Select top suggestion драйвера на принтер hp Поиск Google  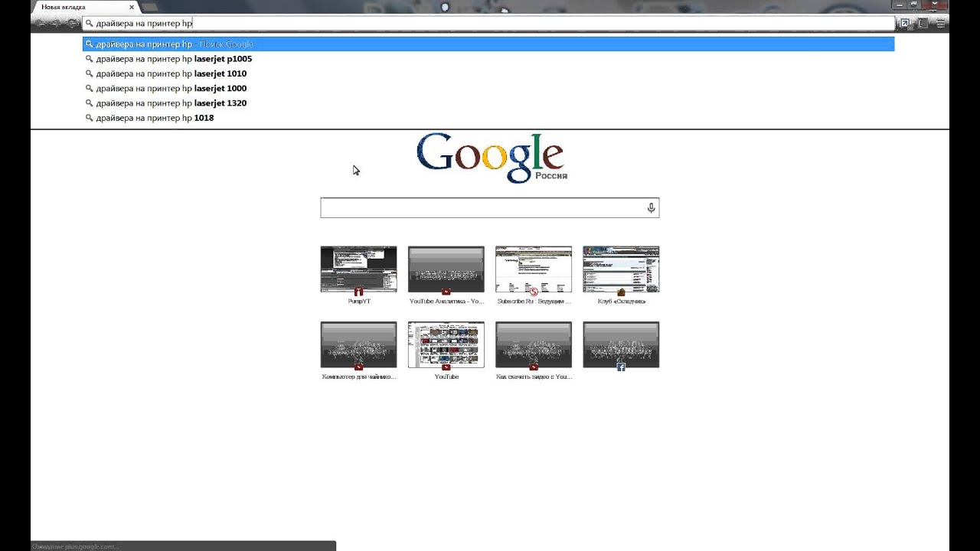point(488,44)
